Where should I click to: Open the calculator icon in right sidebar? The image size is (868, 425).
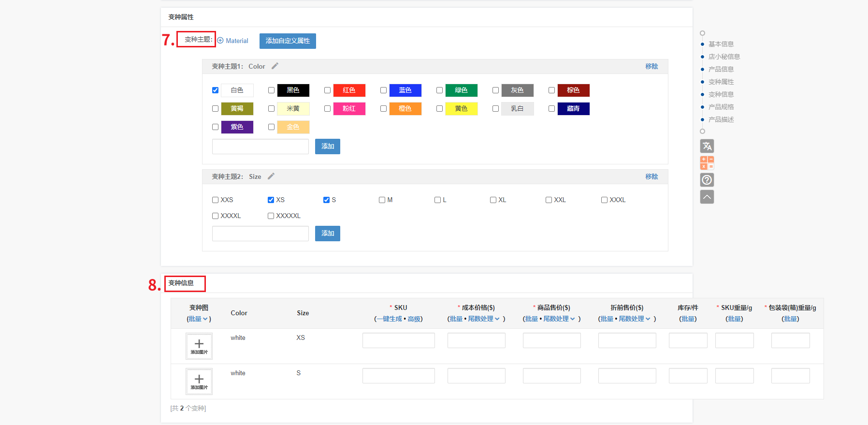pyautogui.click(x=707, y=163)
